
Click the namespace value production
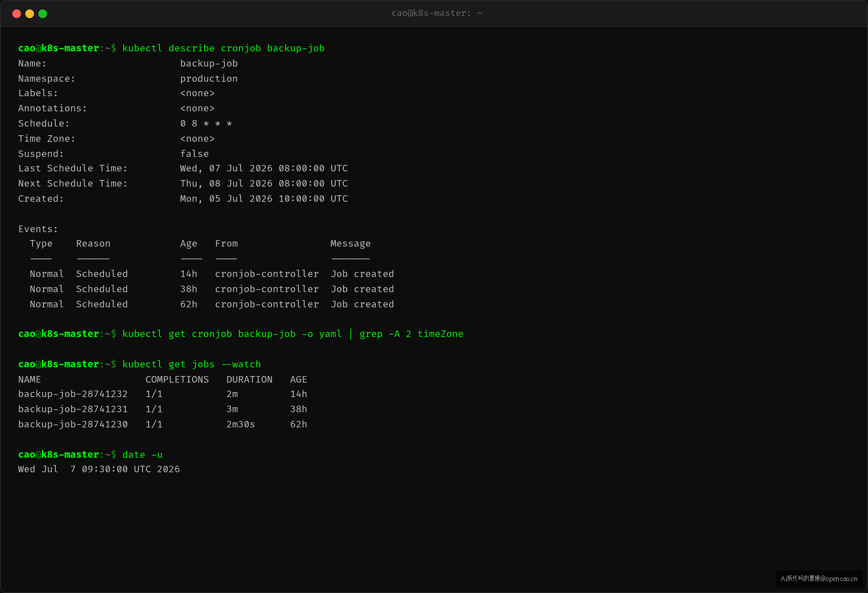pyautogui.click(x=209, y=78)
